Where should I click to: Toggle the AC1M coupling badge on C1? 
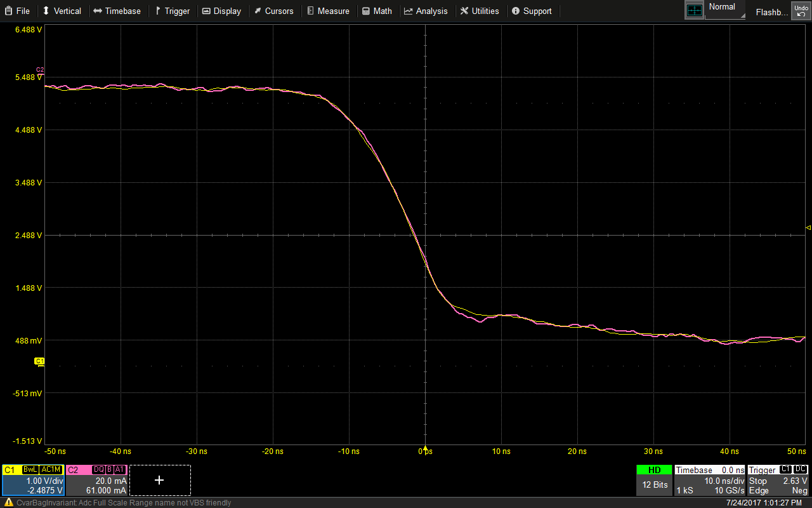point(51,470)
